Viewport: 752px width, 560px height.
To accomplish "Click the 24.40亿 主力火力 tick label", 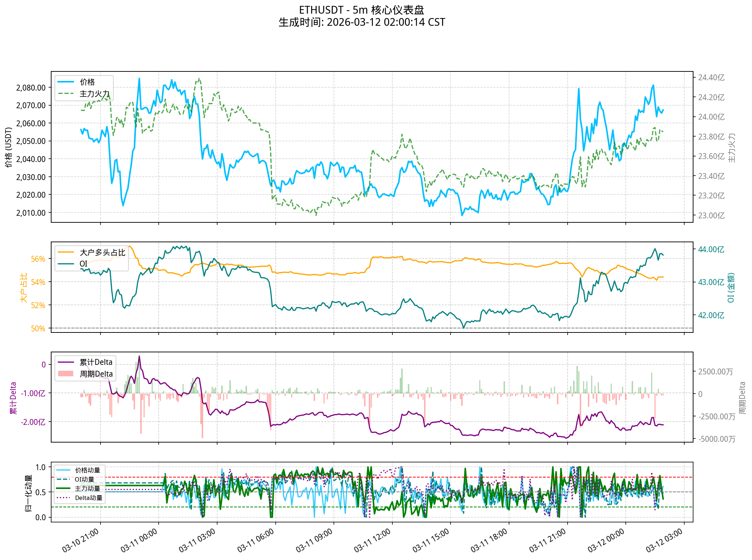I will (711, 78).
